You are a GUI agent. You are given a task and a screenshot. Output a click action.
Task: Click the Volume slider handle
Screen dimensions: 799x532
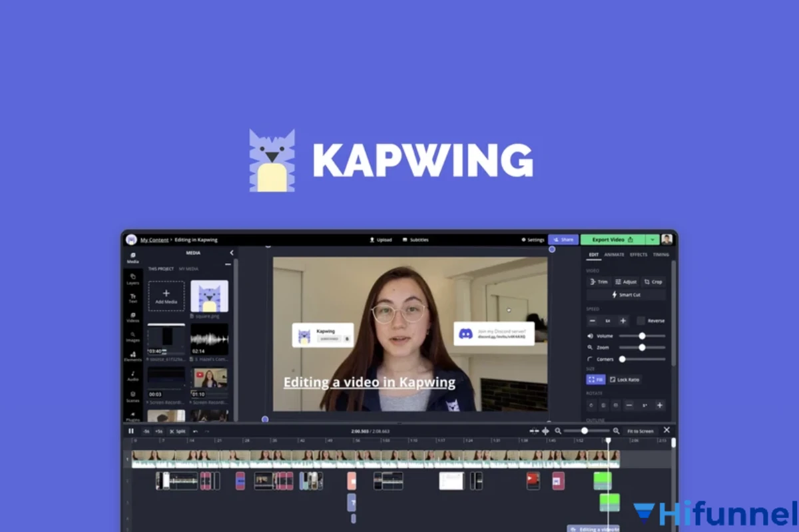coord(642,336)
